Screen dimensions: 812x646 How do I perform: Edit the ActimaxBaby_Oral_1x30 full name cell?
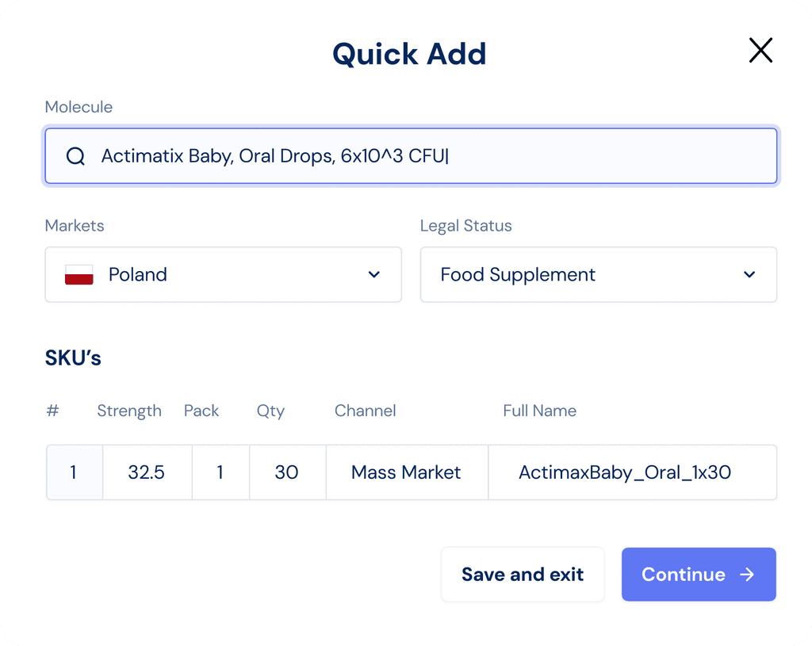625,472
